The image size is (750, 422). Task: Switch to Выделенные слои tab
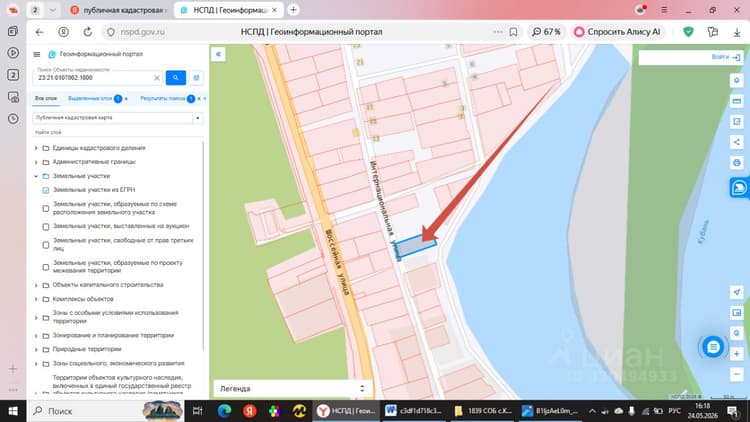tap(90, 99)
